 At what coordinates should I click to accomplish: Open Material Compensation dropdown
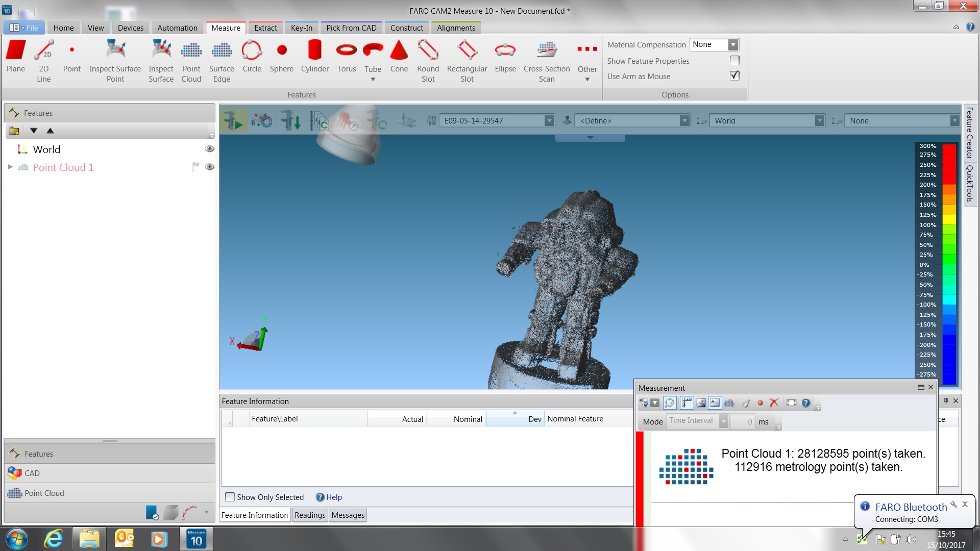(x=733, y=44)
